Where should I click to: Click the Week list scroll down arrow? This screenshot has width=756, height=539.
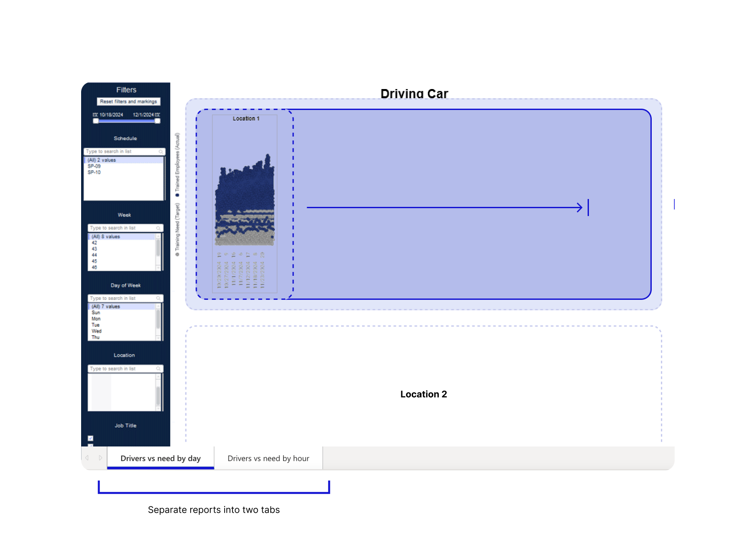click(158, 268)
